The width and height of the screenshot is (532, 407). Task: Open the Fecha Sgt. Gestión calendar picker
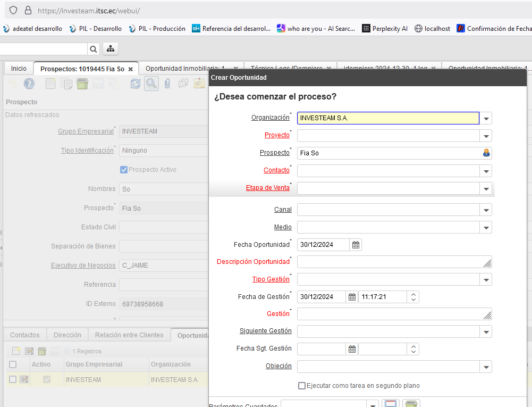(352, 349)
